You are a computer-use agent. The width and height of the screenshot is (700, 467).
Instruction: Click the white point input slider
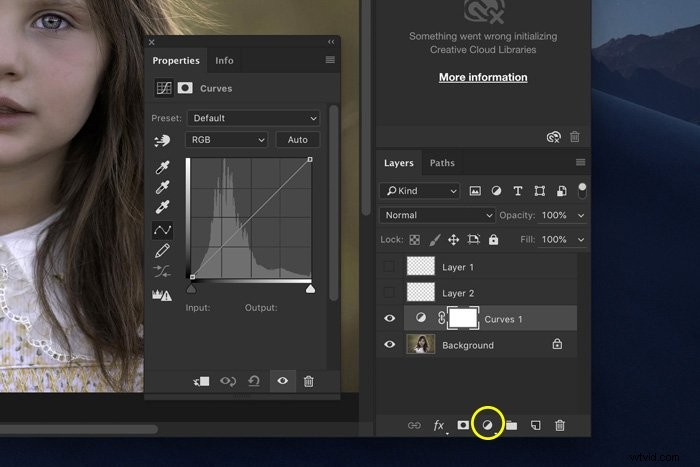tap(310, 289)
